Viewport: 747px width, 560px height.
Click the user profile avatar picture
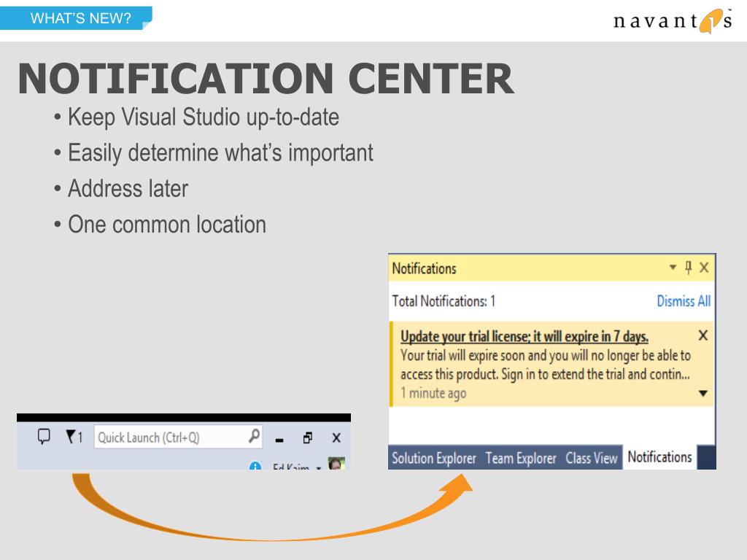coord(336,463)
